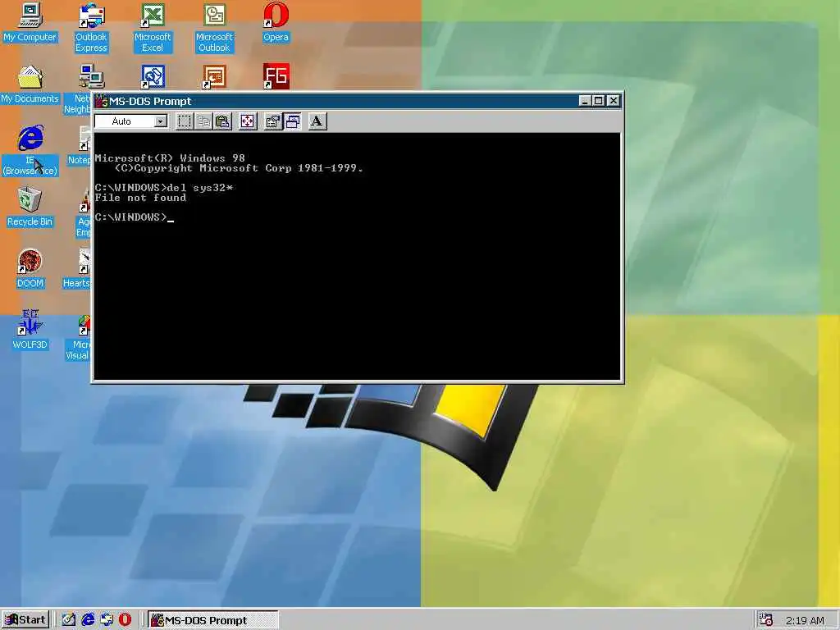
Task: Select the red FG desktop shortcut
Action: (276, 76)
